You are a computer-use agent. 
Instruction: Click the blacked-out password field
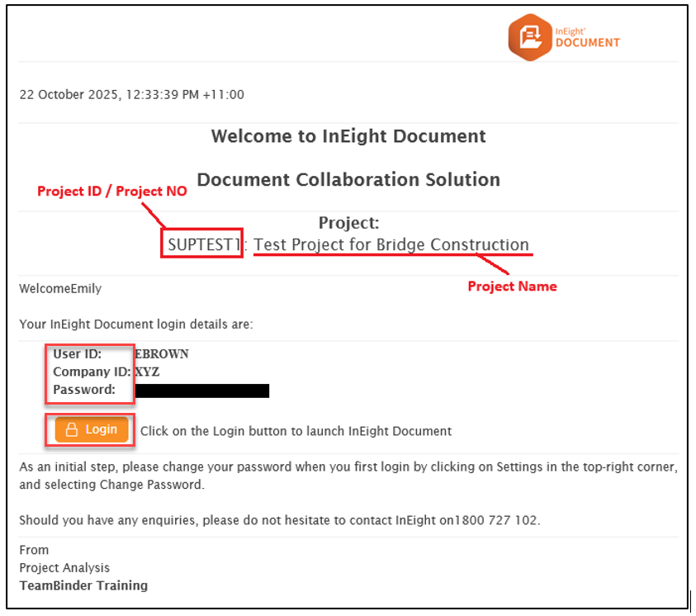(201, 391)
